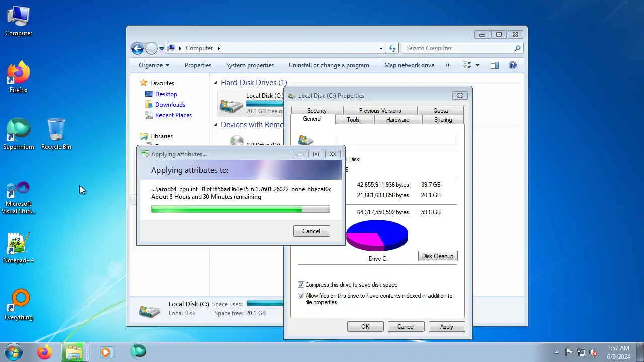Change your view icon in Explorer
Screen dimensions: 644x362
tap(467, 65)
